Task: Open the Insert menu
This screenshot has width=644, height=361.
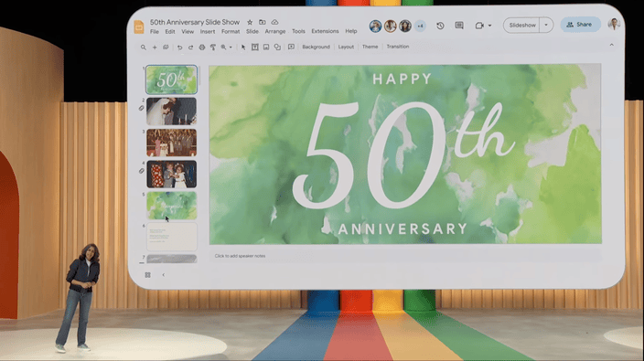Action: tap(208, 32)
